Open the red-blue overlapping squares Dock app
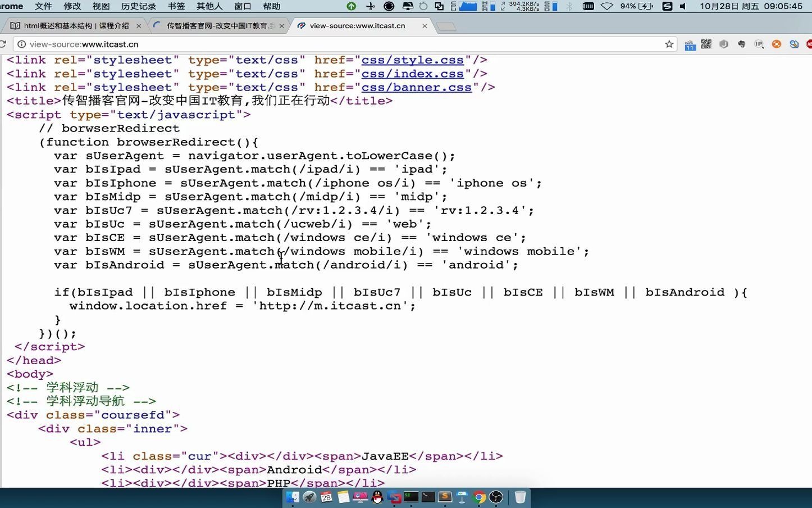 point(394,497)
